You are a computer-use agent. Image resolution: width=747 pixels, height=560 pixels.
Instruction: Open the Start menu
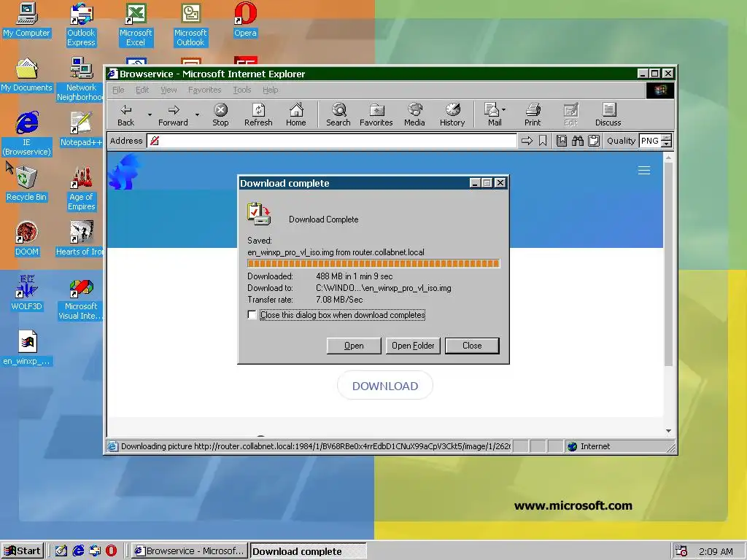tap(23, 551)
